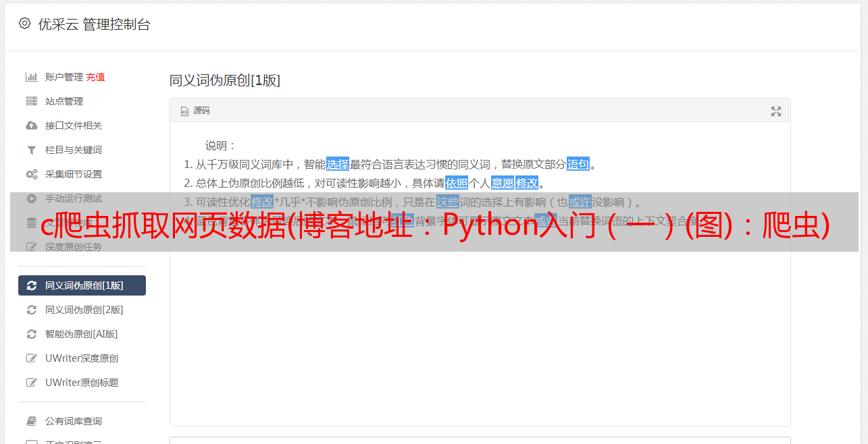Click the highlighted word 或许

580,202
